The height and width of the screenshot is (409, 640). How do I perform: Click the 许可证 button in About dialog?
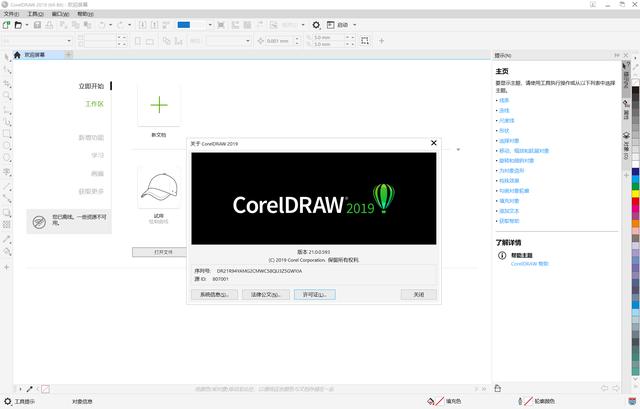tap(315, 294)
